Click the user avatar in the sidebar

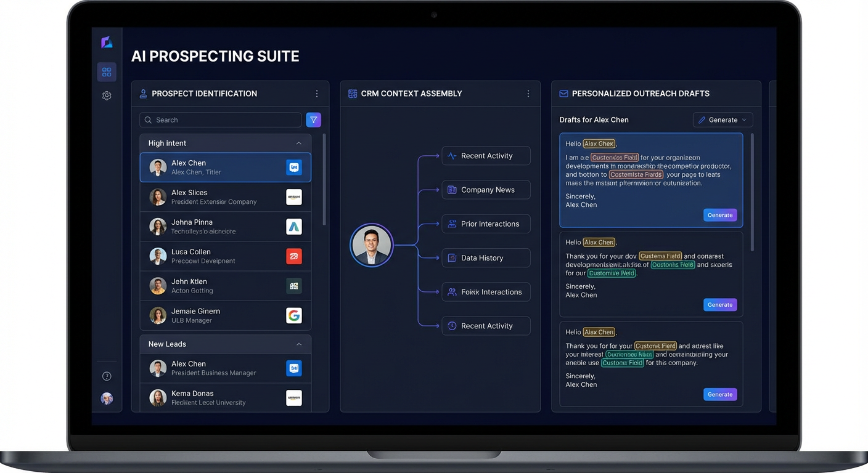click(107, 398)
